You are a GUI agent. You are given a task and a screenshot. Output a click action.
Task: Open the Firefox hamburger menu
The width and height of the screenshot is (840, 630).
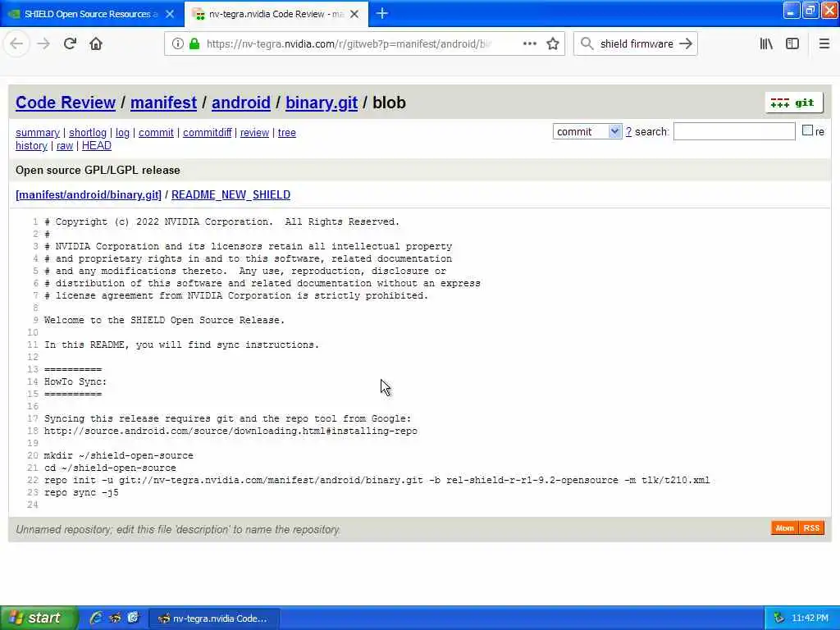pyautogui.click(x=824, y=44)
